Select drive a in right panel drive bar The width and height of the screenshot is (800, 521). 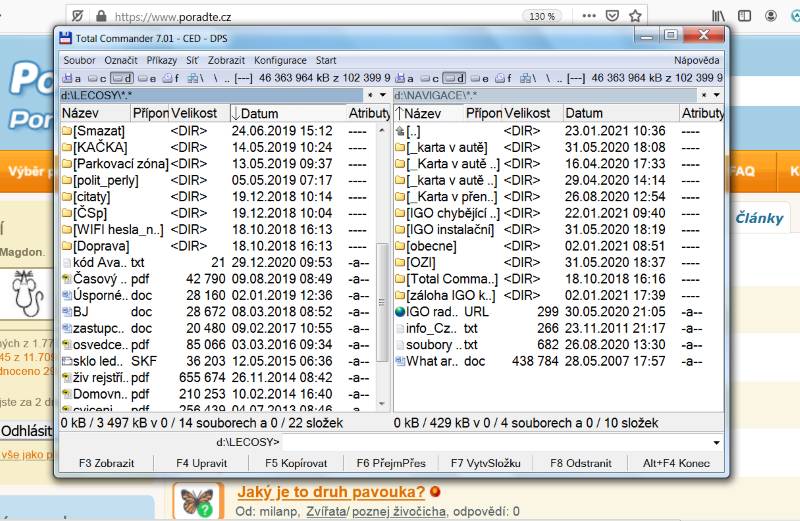404,78
